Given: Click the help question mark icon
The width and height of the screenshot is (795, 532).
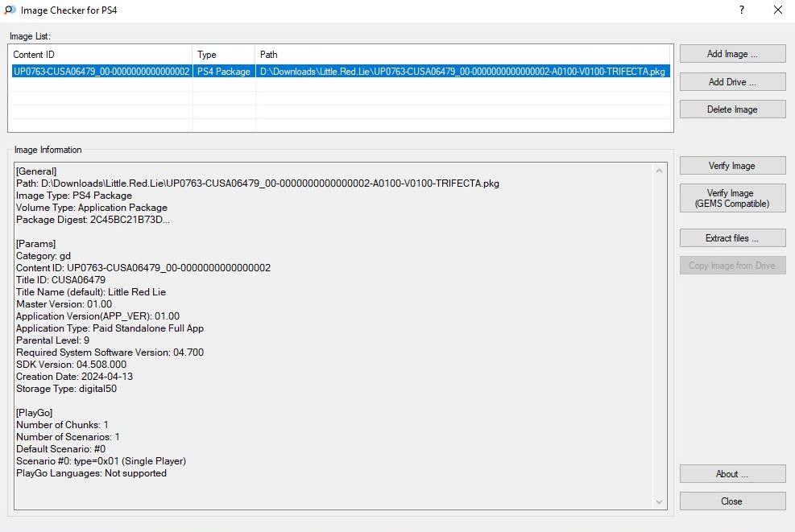Looking at the screenshot, I should (x=742, y=10).
